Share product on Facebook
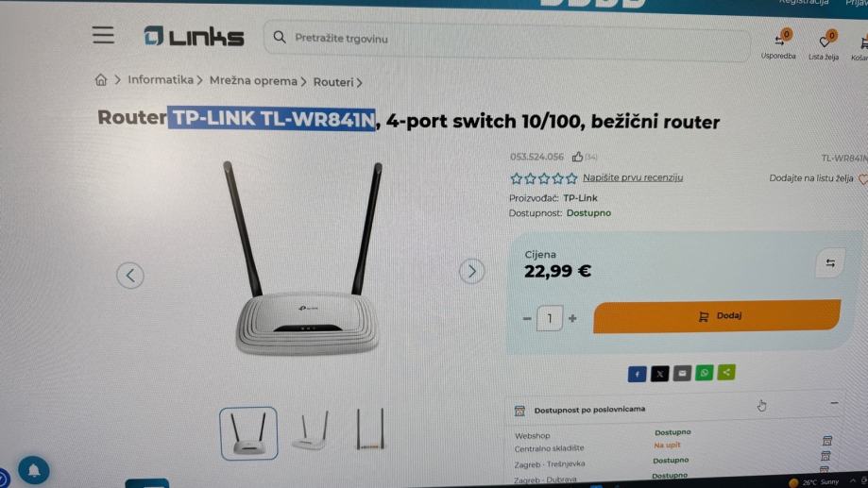 click(637, 374)
